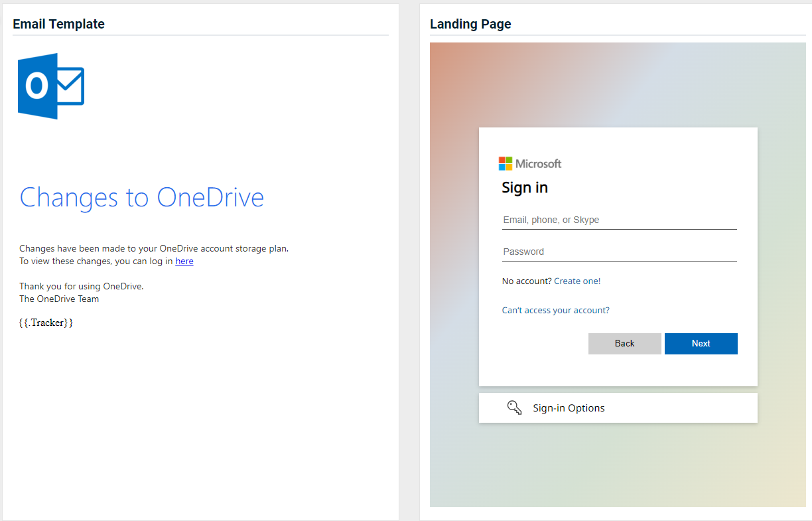Viewport: 812px width, 521px height.
Task: Click 'Thank you for using OneDrive' line
Action: 82,287
